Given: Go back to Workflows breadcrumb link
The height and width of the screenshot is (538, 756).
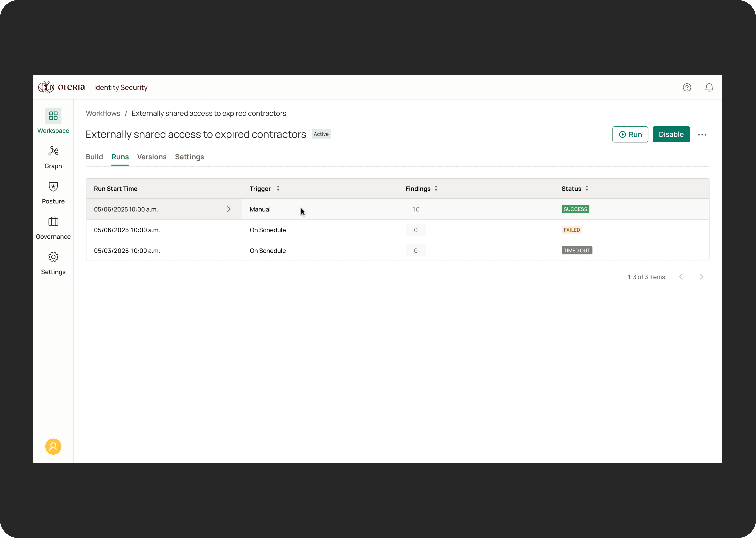Looking at the screenshot, I should coord(103,113).
